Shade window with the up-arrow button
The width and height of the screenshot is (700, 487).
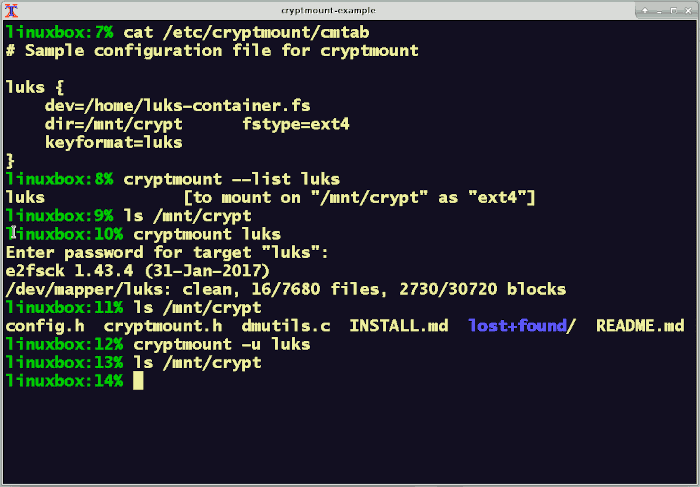tap(645, 10)
